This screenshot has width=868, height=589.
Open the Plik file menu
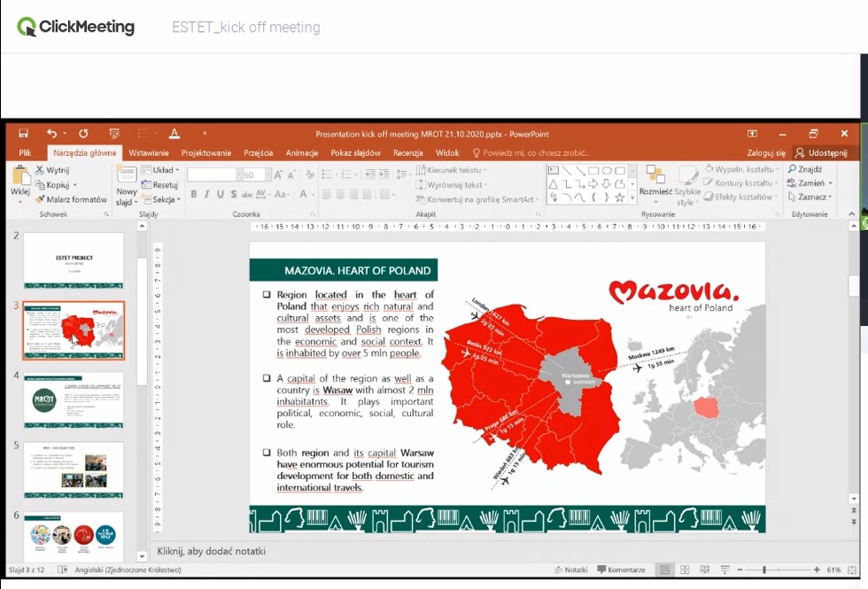[25, 152]
